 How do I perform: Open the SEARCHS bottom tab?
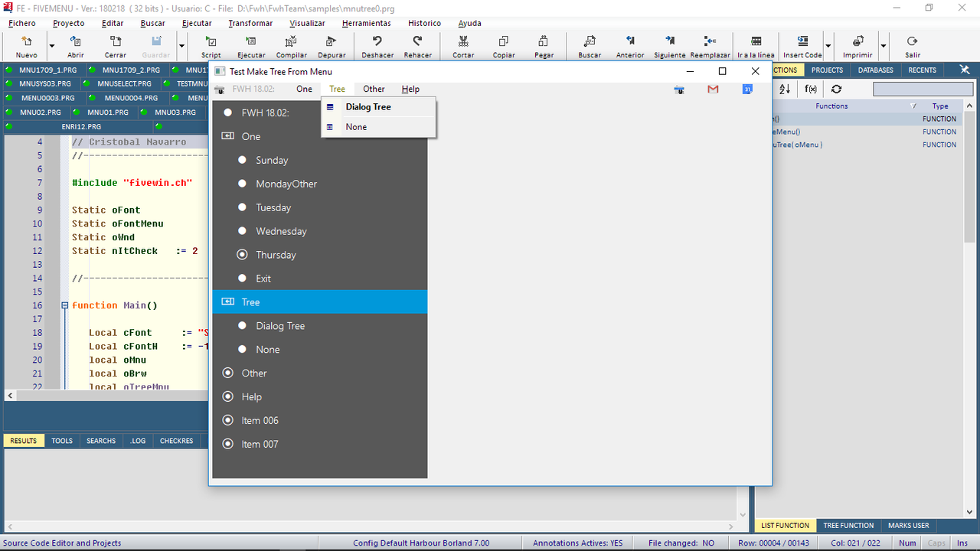(x=101, y=441)
